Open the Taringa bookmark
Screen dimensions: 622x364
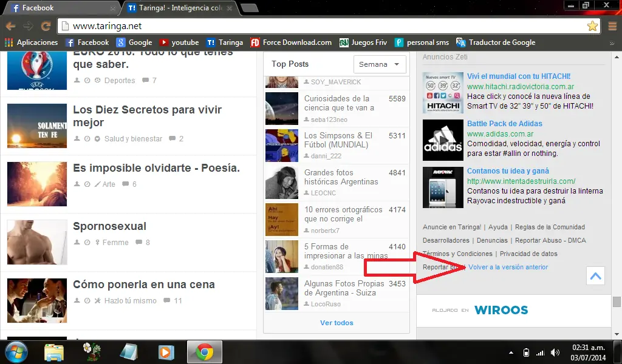pos(225,42)
